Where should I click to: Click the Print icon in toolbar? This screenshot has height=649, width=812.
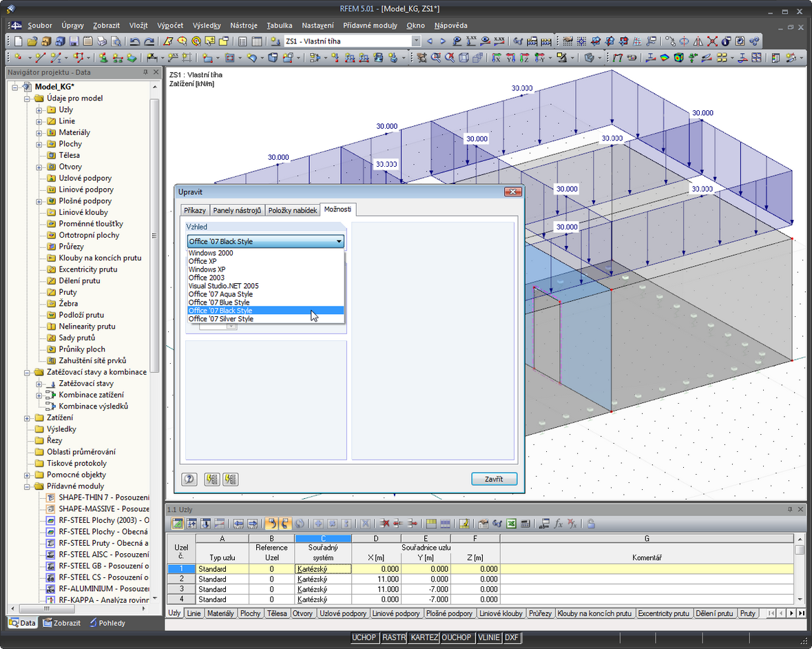click(x=102, y=41)
